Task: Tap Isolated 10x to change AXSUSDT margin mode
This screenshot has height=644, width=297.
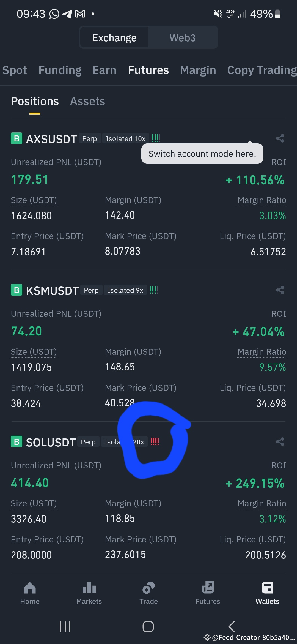Action: tap(125, 138)
